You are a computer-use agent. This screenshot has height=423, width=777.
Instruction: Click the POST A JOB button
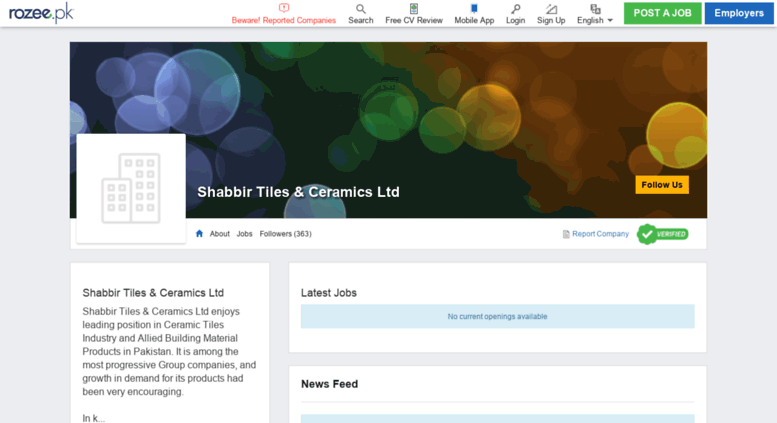(663, 13)
